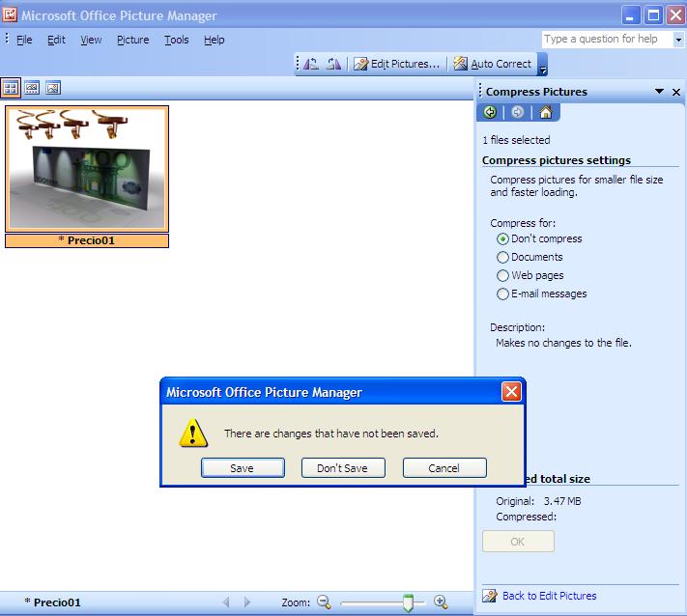
Task: Click in the help question box
Action: click(x=607, y=40)
